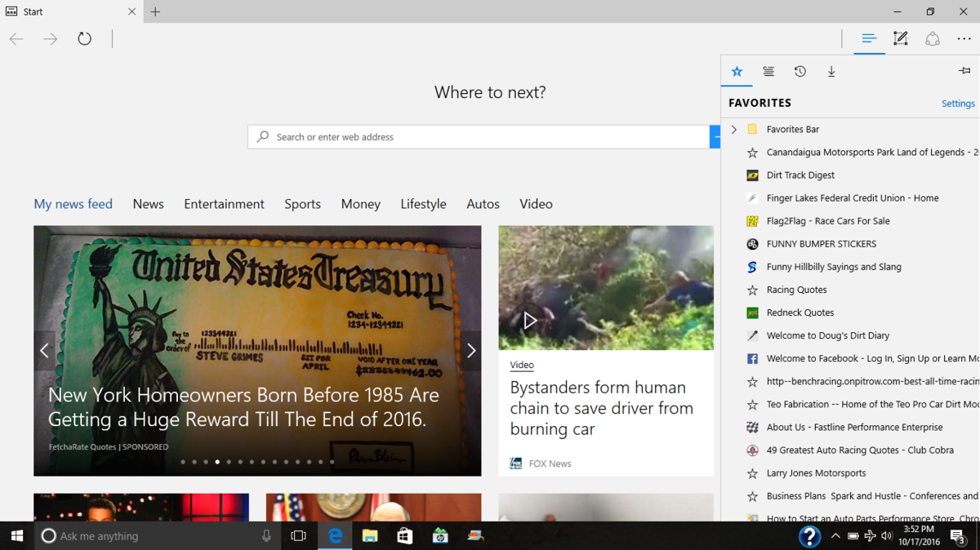Select the Entertainment news tab
Viewport: 980px width, 550px height.
(224, 204)
